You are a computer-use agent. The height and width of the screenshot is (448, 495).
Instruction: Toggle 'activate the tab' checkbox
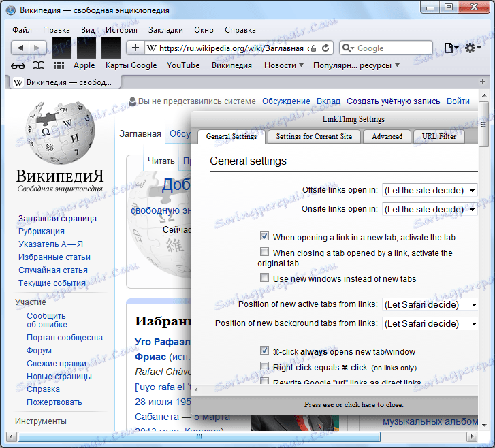click(x=264, y=236)
